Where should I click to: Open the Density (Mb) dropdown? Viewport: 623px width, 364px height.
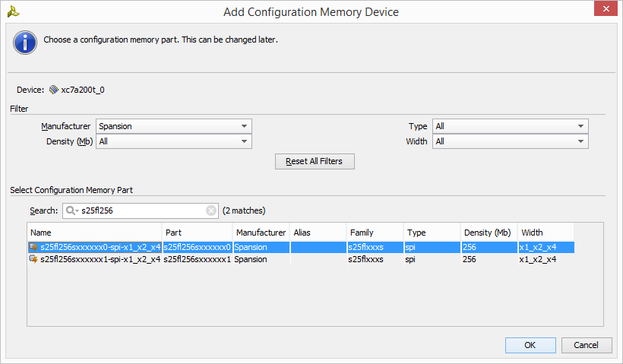(174, 141)
